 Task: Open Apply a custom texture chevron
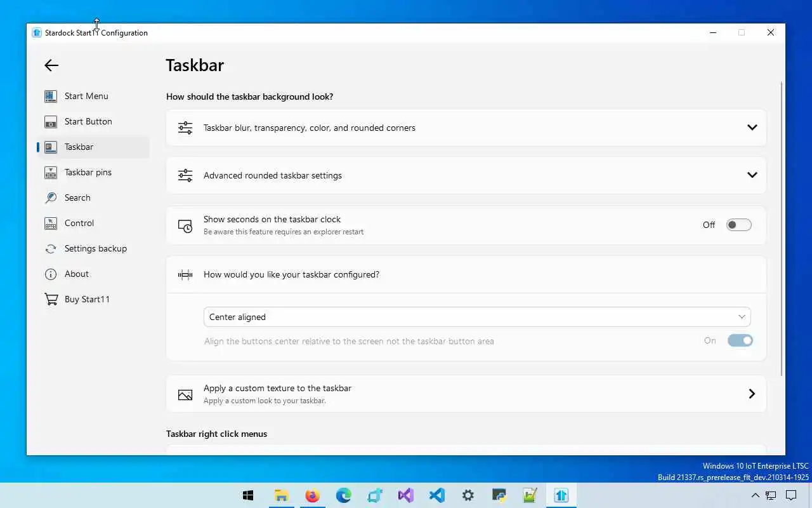(x=752, y=394)
